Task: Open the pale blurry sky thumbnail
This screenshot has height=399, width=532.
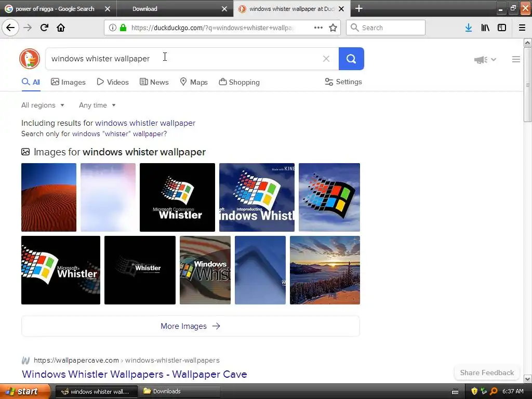Action: pos(108,197)
